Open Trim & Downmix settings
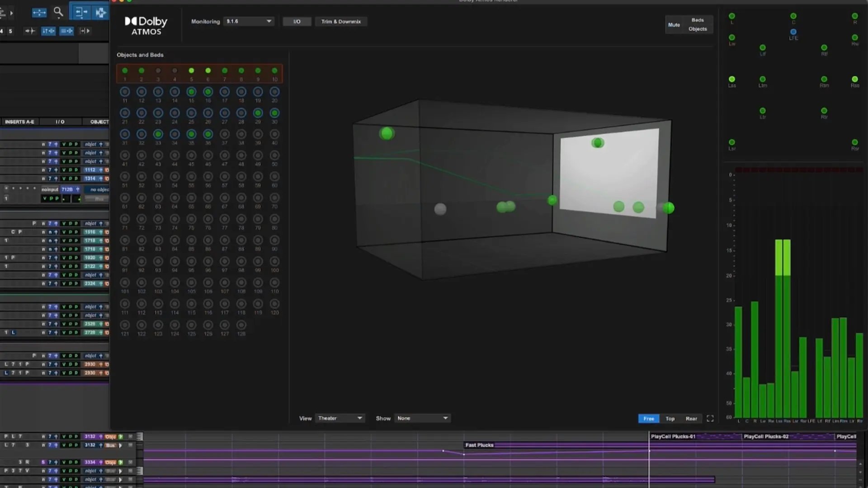This screenshot has width=868, height=488. pyautogui.click(x=341, y=21)
